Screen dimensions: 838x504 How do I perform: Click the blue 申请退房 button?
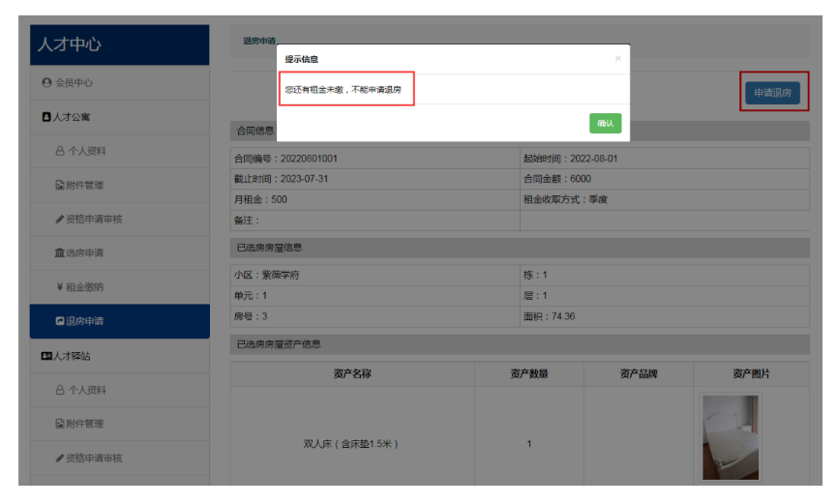point(772,93)
